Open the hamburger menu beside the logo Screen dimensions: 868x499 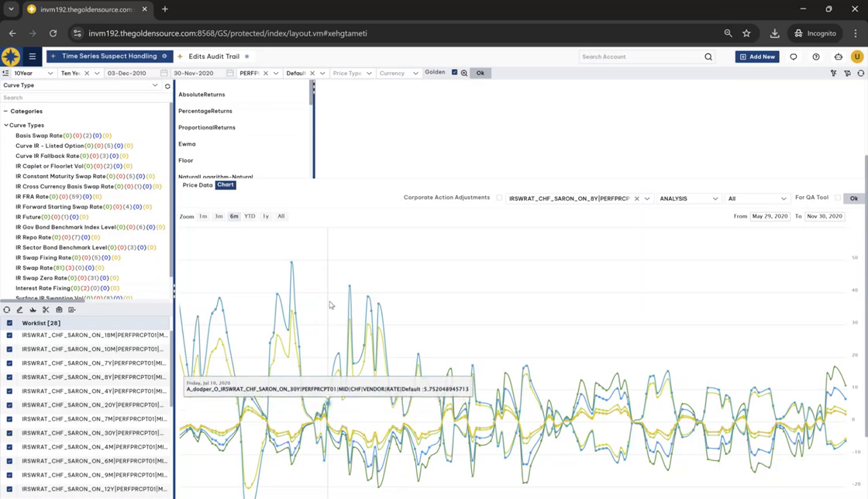(33, 57)
